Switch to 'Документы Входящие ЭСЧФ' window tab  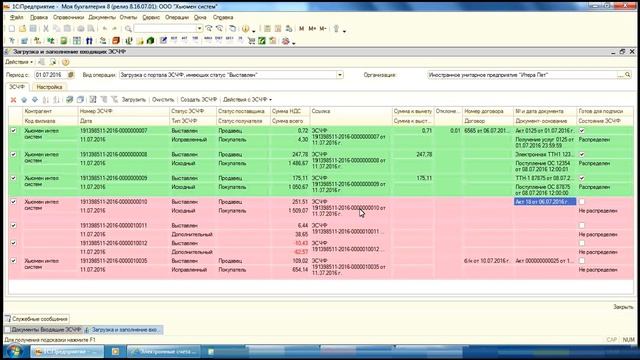point(43,329)
